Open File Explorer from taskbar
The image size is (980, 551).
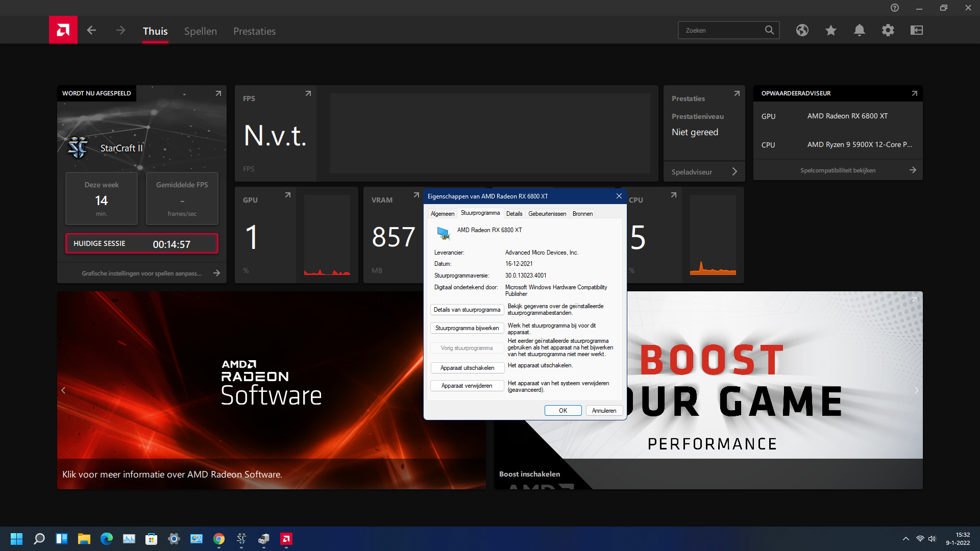pyautogui.click(x=84, y=539)
